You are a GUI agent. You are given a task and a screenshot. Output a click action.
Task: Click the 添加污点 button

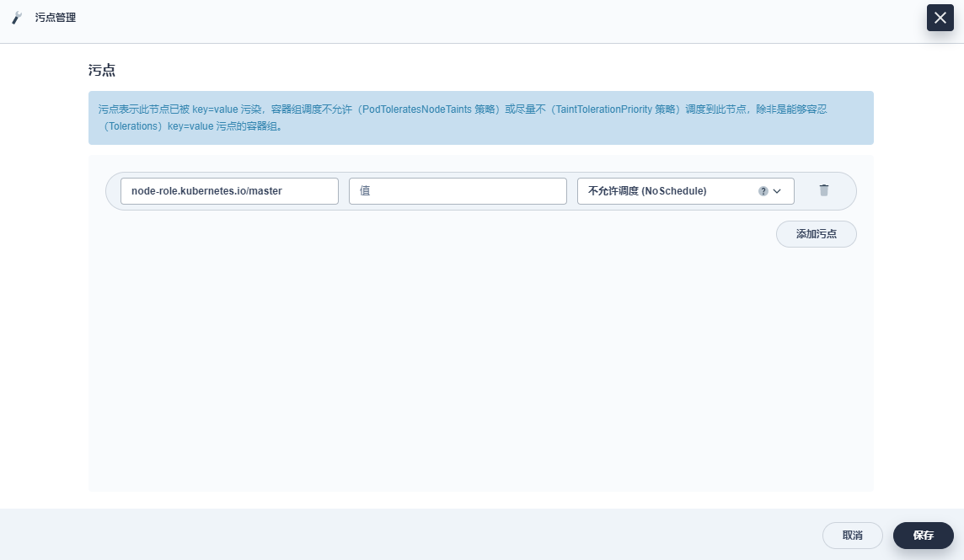pyautogui.click(x=816, y=234)
